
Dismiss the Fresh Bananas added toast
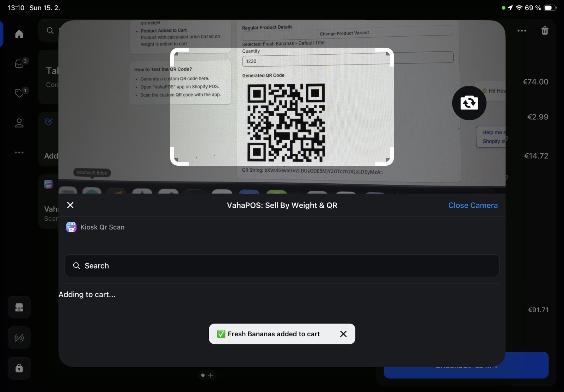pyautogui.click(x=343, y=334)
